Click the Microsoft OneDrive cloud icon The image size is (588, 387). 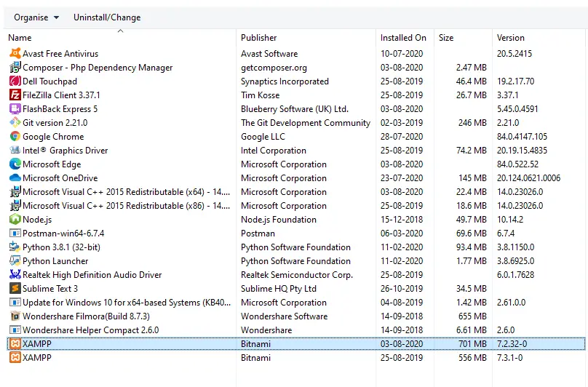[x=15, y=178]
